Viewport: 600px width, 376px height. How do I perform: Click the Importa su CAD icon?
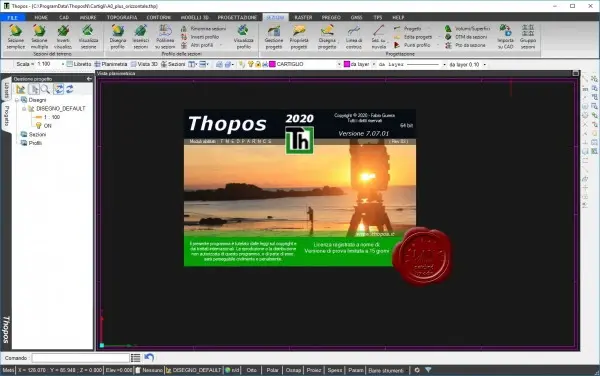[505, 36]
